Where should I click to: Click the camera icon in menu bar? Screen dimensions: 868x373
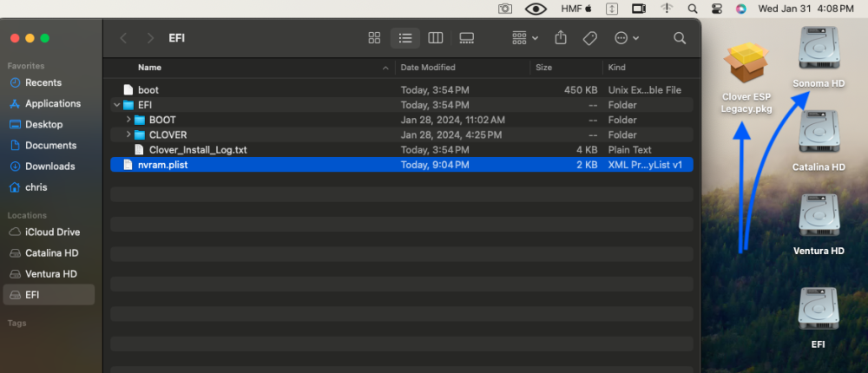[x=505, y=9]
